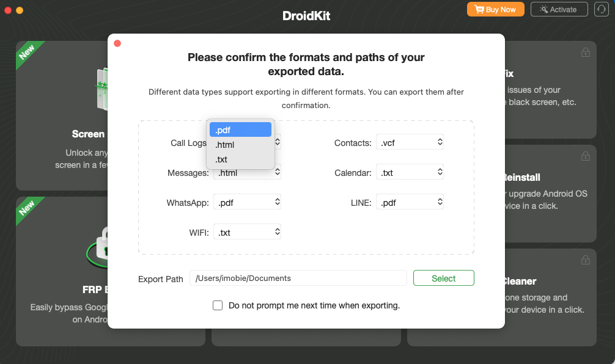The height and width of the screenshot is (364, 615).
Task: Click the support headset icon
Action: pos(602,9)
